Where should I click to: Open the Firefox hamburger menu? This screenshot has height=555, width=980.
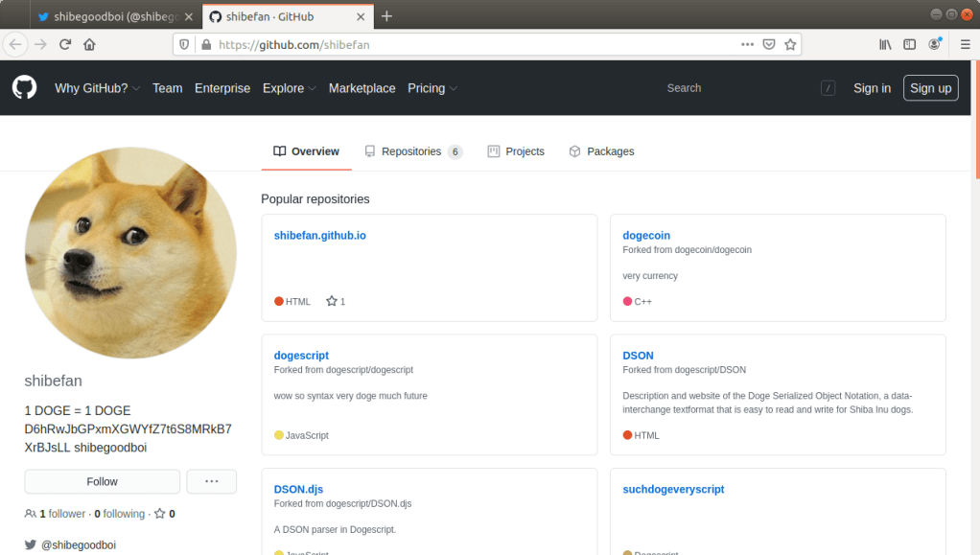point(965,44)
